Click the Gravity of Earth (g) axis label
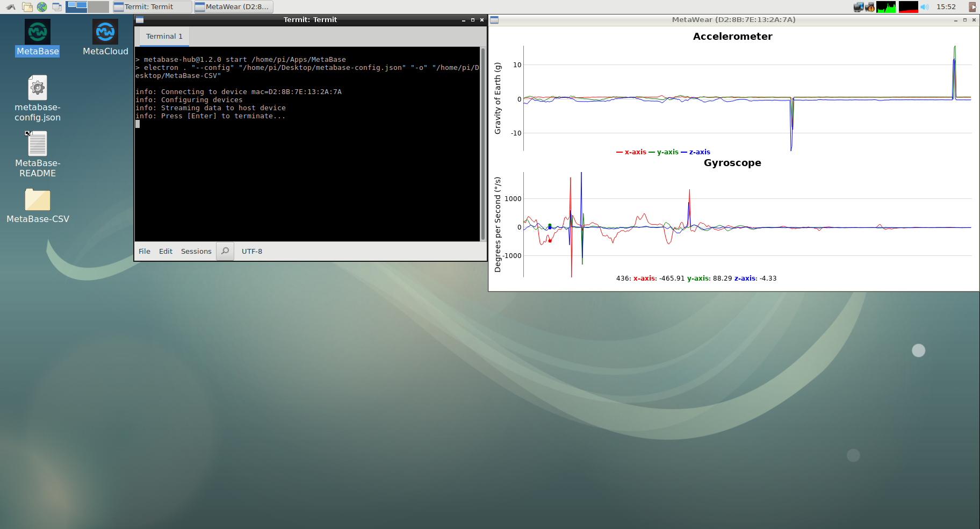 pyautogui.click(x=498, y=98)
